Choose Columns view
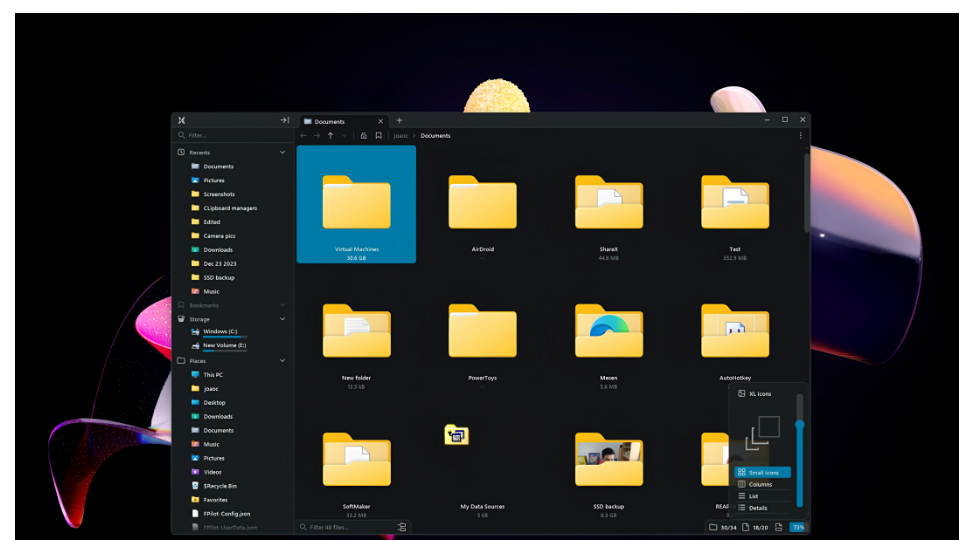973x540 pixels. pyautogui.click(x=763, y=484)
